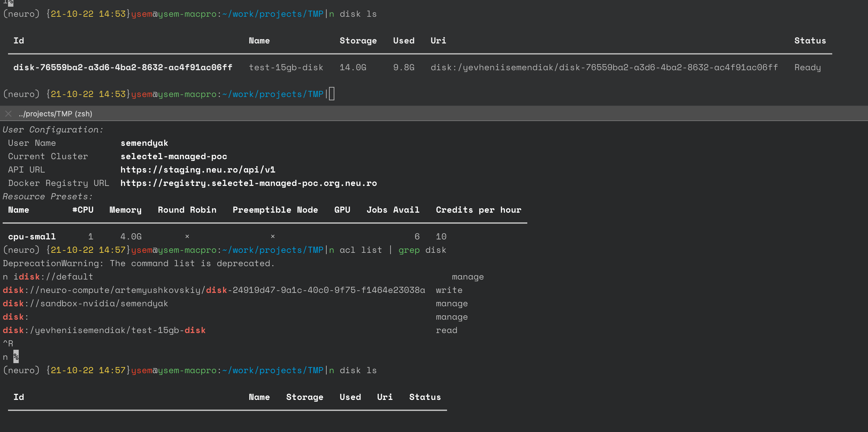Click the DeprecationWarning message line

pyautogui.click(x=138, y=263)
